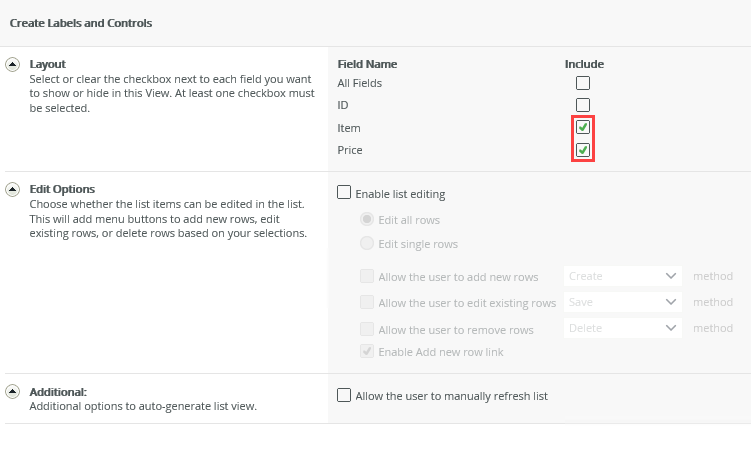Uncheck the Price field include checkbox
751x453 pixels.
[583, 150]
